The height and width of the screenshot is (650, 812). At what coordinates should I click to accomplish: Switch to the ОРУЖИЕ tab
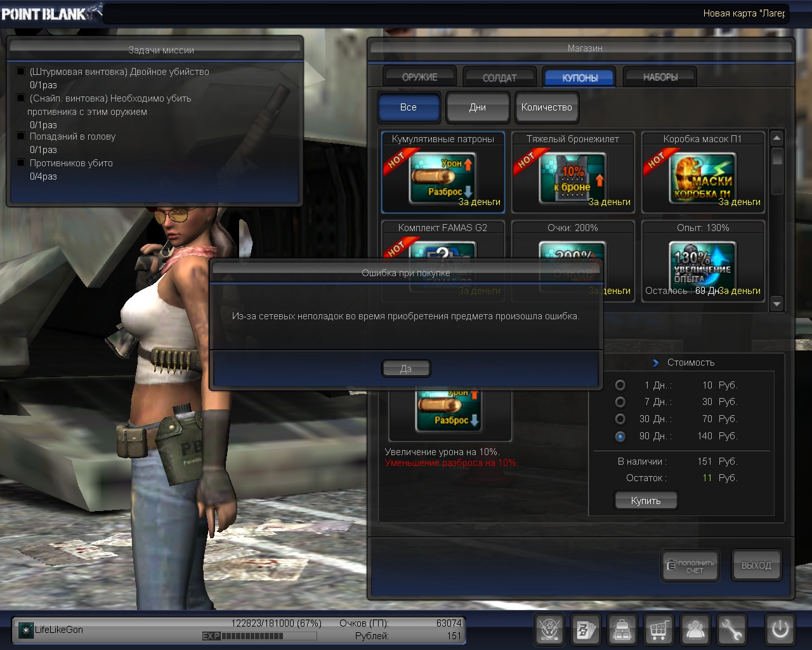pyautogui.click(x=419, y=77)
